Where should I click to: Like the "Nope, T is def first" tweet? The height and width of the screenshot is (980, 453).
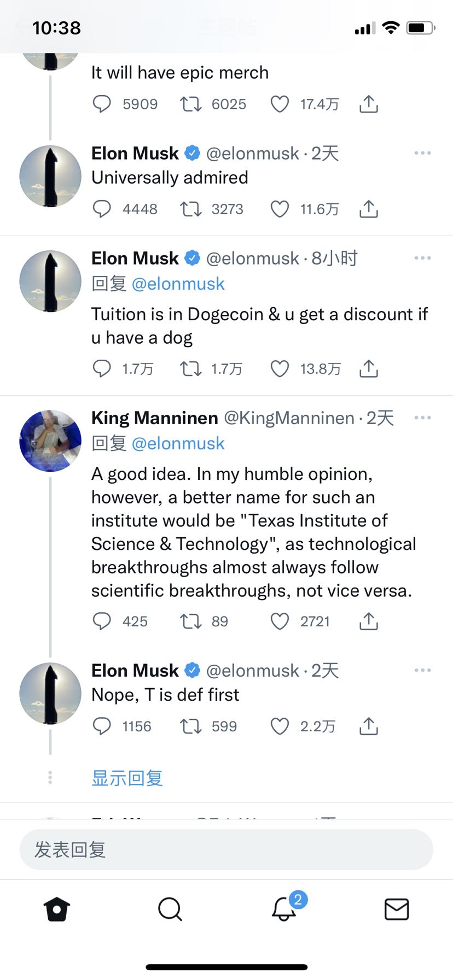coord(280,726)
